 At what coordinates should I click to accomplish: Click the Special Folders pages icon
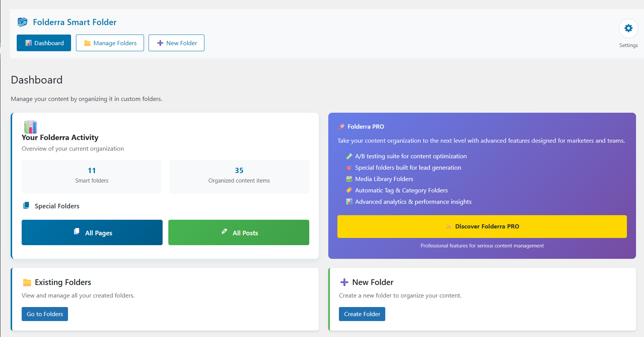(x=26, y=205)
